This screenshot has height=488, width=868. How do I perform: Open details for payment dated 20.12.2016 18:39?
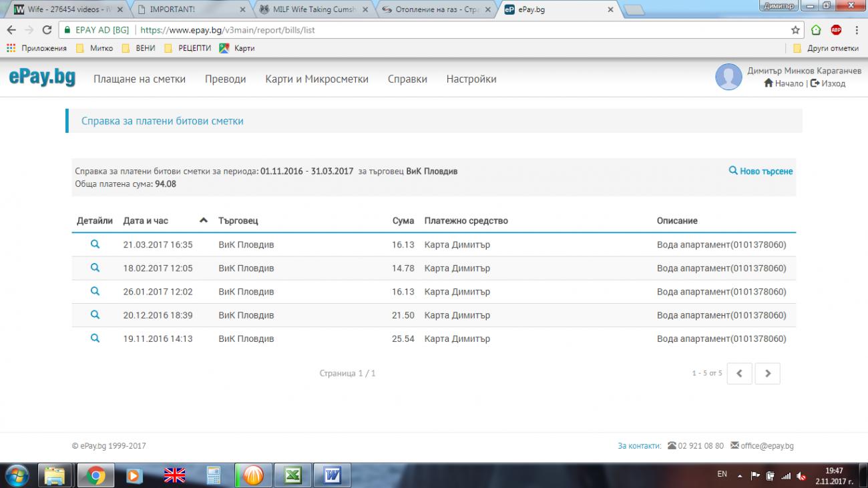click(95, 314)
